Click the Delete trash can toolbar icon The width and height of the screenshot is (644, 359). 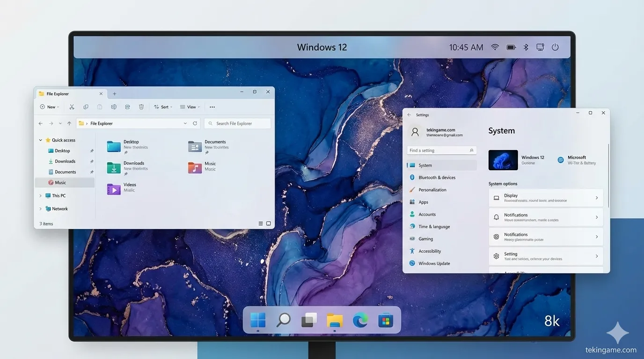coord(141,107)
